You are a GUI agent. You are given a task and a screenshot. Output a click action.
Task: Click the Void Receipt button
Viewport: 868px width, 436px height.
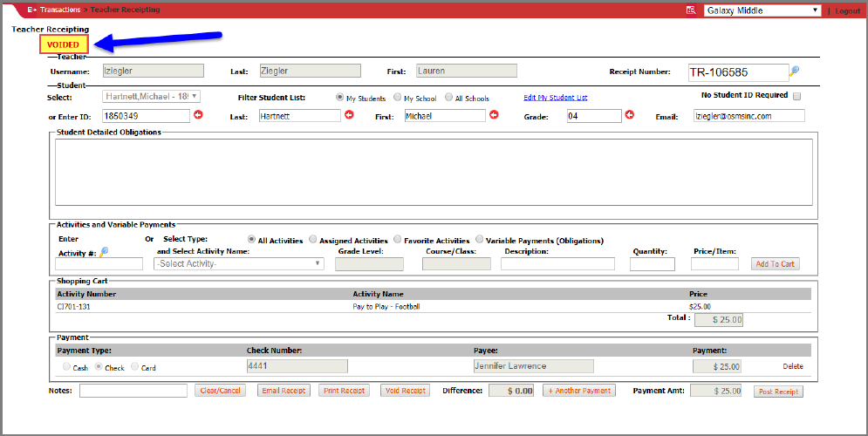click(x=406, y=391)
